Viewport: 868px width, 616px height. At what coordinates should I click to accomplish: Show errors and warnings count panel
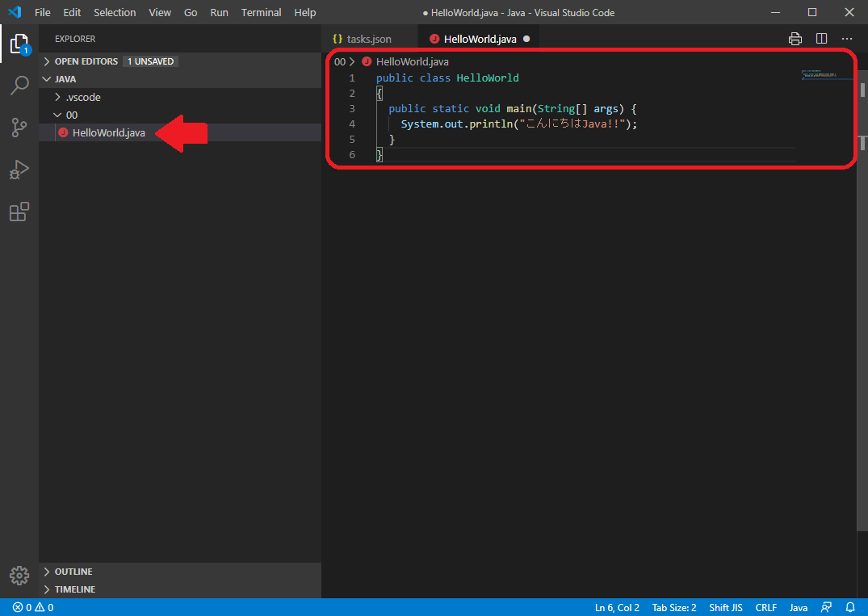pos(33,607)
